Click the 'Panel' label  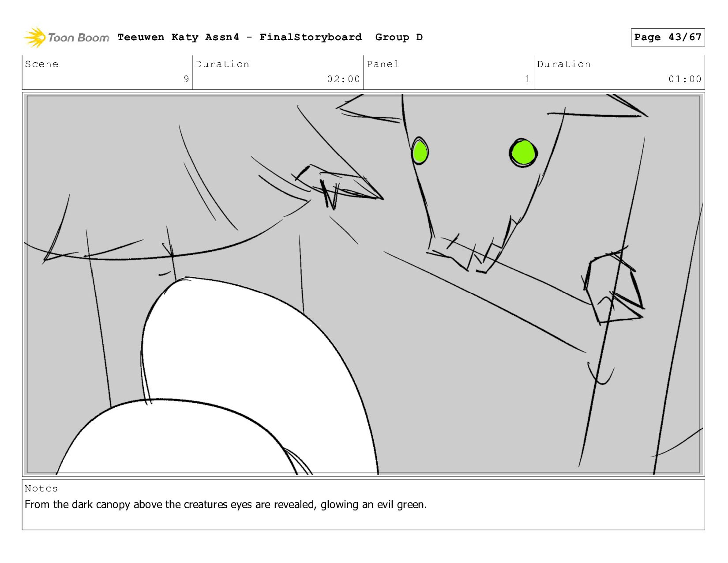coord(383,64)
